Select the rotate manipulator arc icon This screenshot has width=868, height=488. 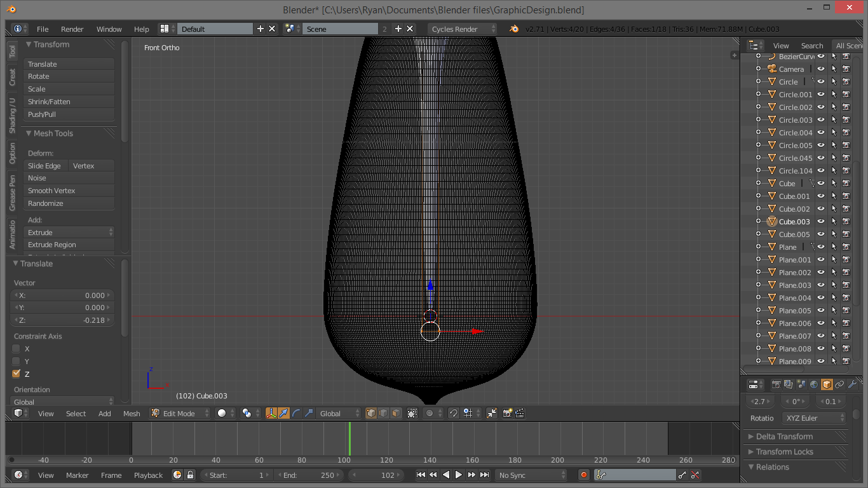pyautogui.click(x=296, y=413)
